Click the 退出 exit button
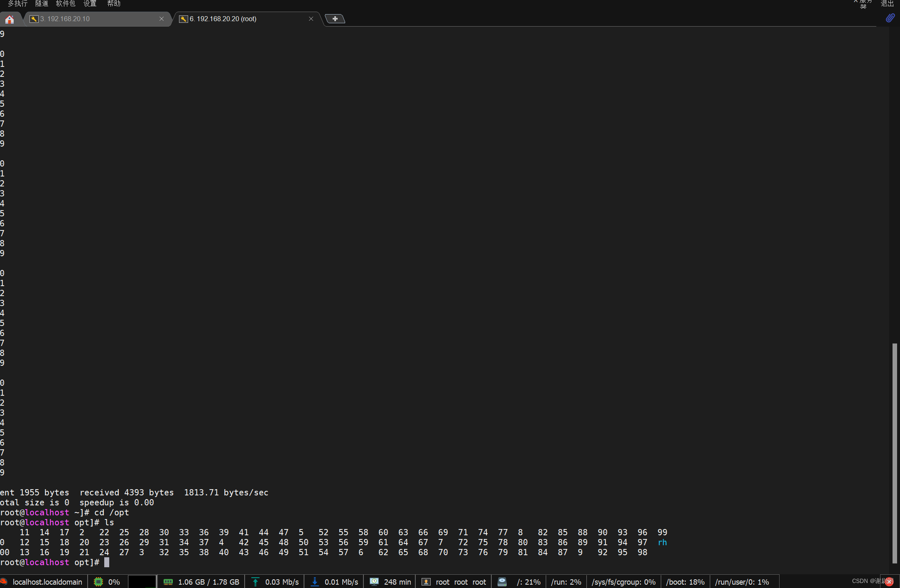 coord(887,4)
